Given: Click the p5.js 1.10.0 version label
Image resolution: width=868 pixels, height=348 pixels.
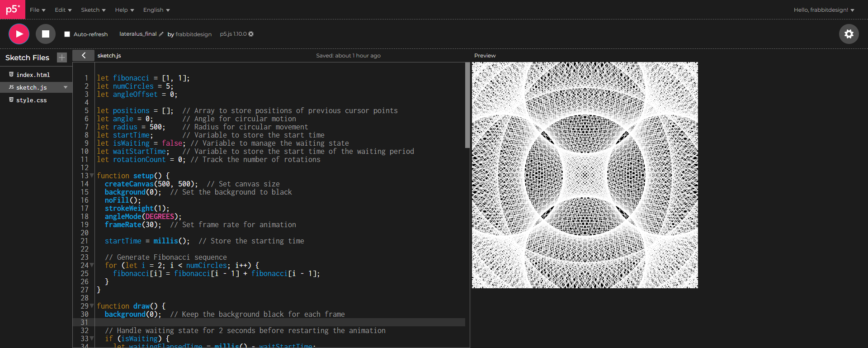Looking at the screenshot, I should pos(233,34).
